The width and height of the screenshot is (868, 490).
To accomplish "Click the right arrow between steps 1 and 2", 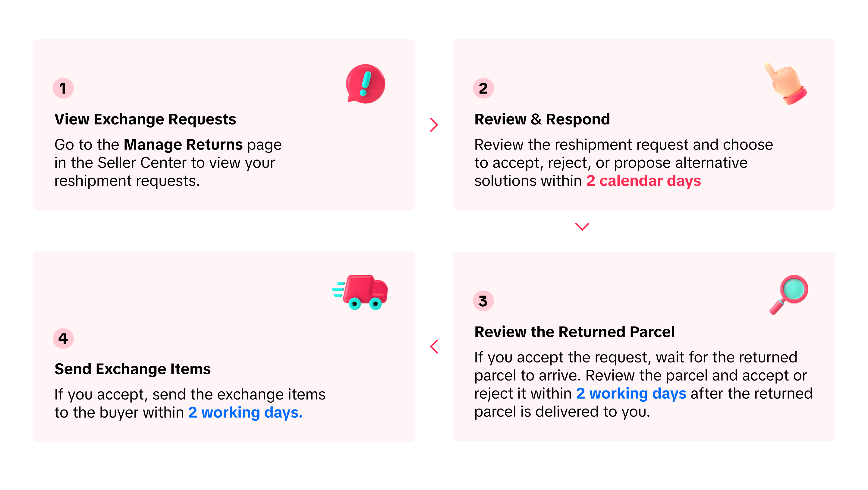I will click(x=434, y=125).
